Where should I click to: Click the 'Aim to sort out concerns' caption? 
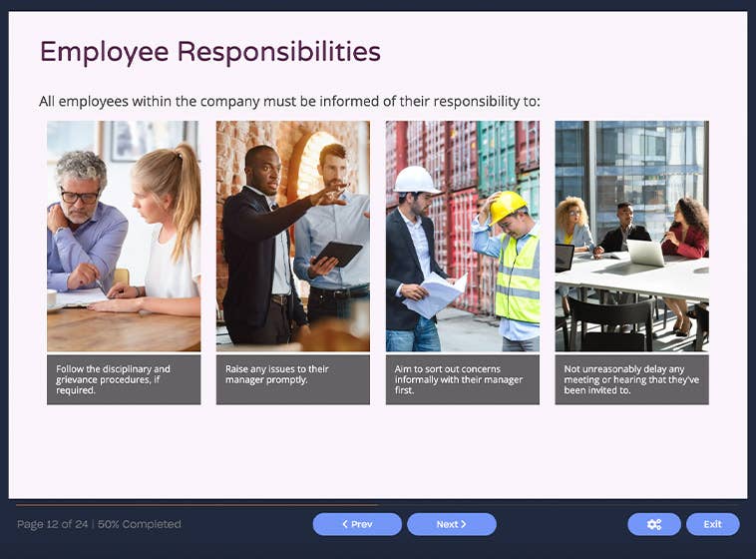[462, 379]
